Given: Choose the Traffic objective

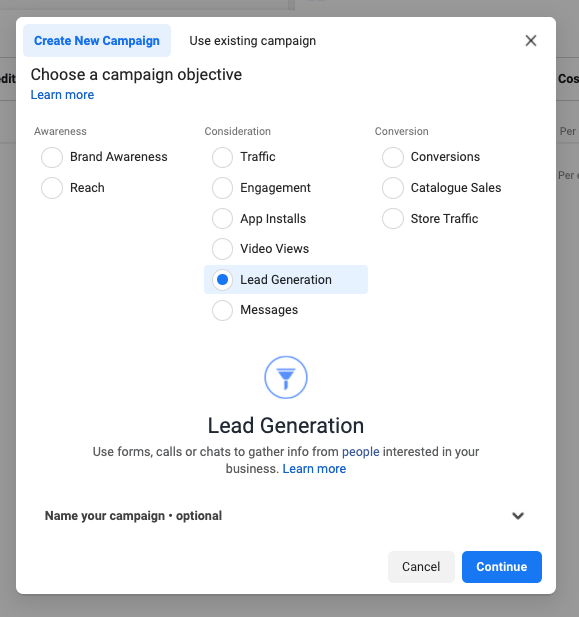Looking at the screenshot, I should pos(222,157).
